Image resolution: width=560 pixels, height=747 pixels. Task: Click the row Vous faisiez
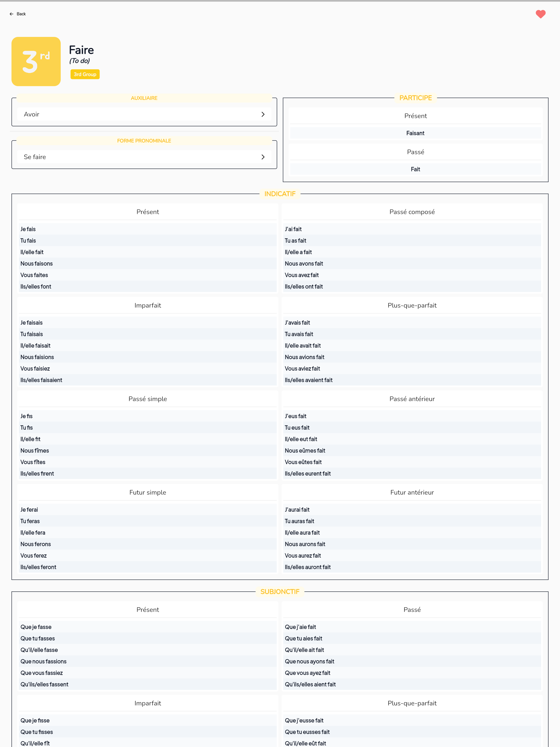pyautogui.click(x=148, y=368)
